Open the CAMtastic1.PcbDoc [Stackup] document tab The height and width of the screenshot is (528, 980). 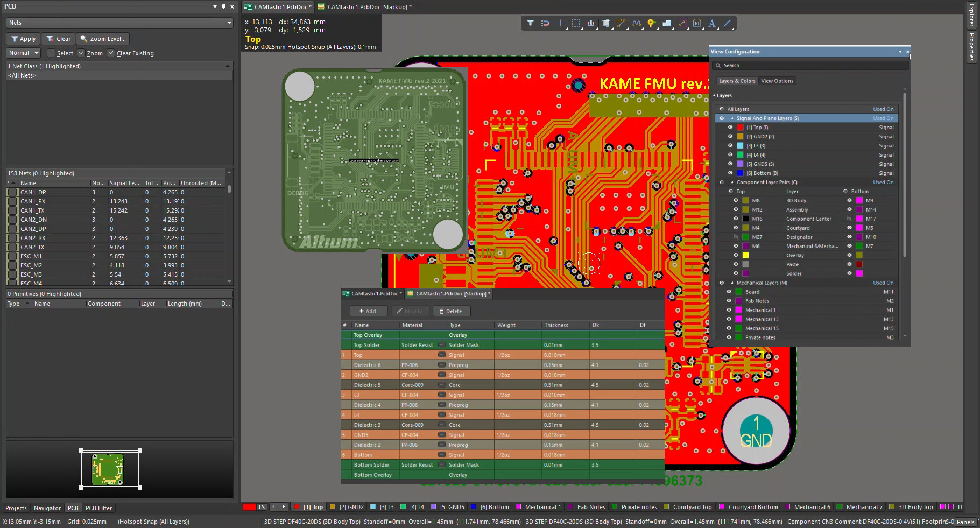[x=365, y=7]
